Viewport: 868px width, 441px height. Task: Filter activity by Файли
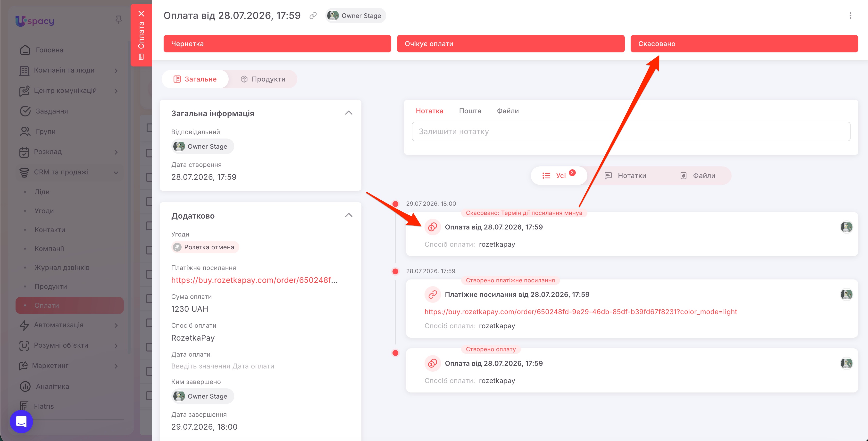pos(698,175)
